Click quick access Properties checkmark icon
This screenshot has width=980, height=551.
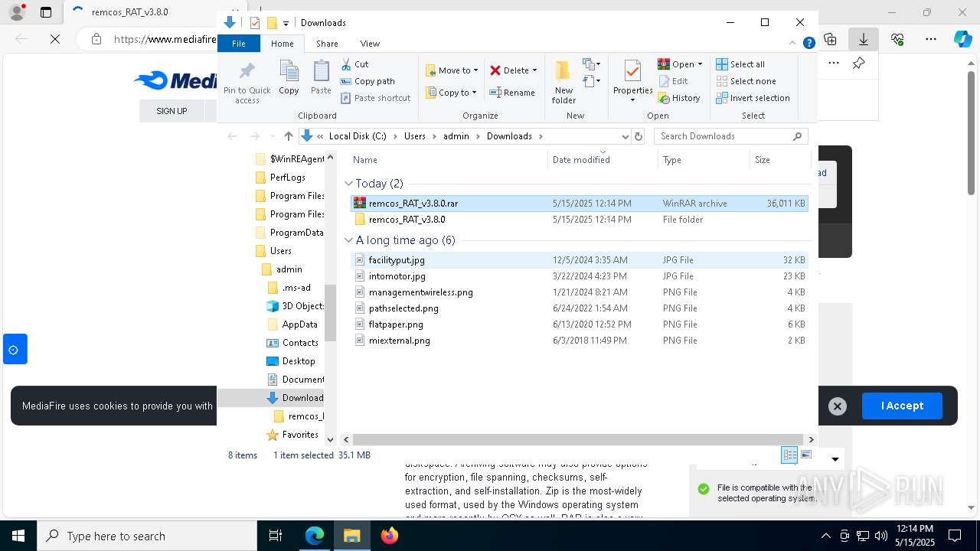pyautogui.click(x=254, y=23)
